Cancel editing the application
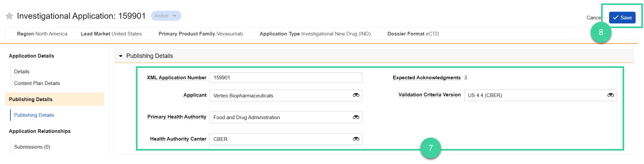644x164 pixels. point(593,18)
